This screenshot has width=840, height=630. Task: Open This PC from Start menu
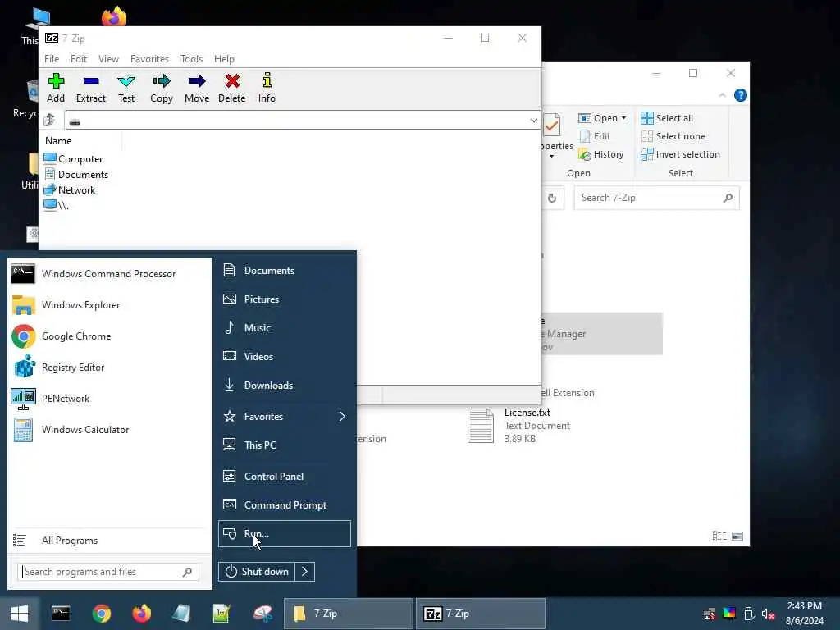click(x=284, y=445)
